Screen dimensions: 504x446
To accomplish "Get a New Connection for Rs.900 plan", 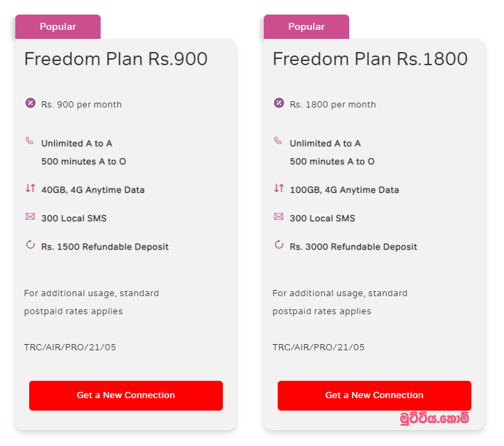I will point(126,395).
